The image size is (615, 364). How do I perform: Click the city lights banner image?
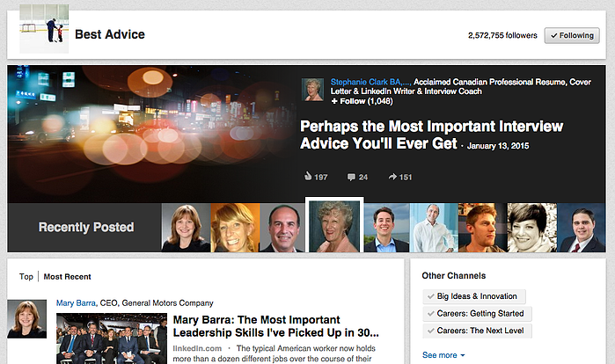(152, 134)
